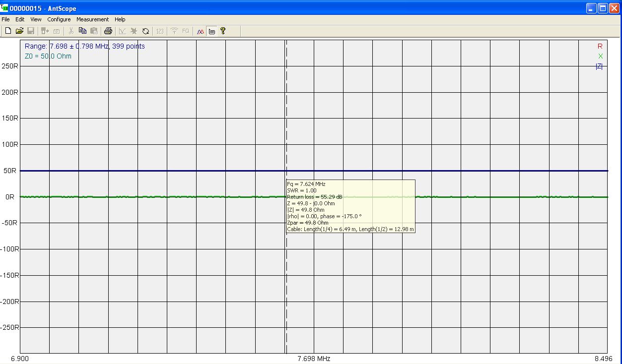
Task: Open the File menu
Action: pos(5,19)
